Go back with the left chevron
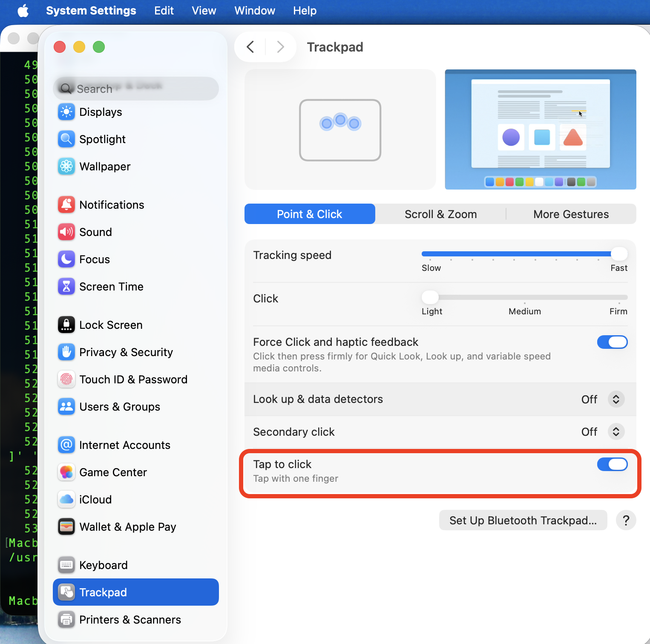 (x=250, y=47)
